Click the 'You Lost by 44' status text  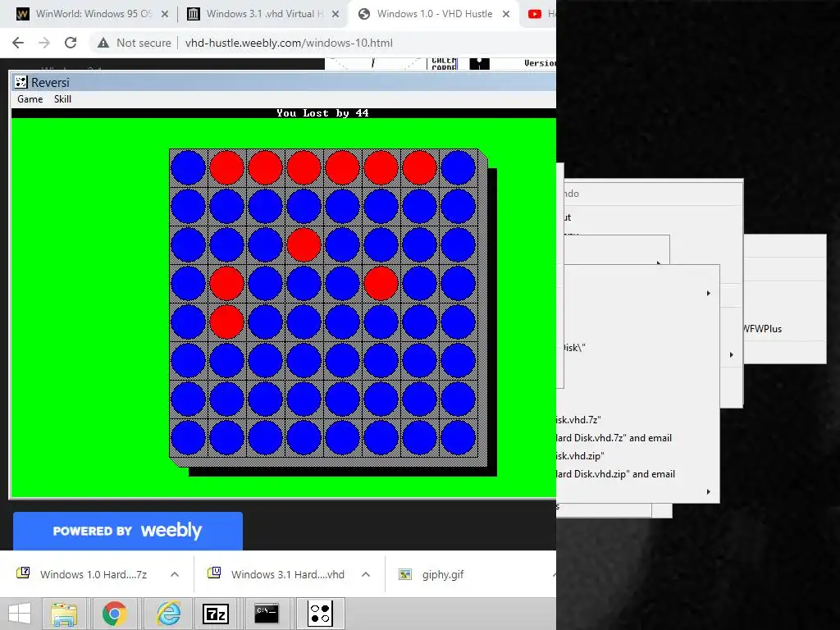click(322, 113)
